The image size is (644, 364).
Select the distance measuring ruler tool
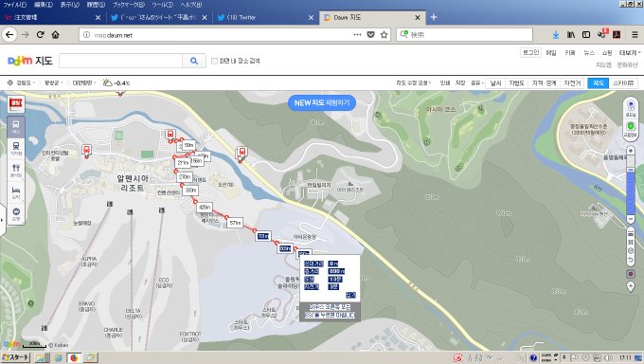pos(631,233)
